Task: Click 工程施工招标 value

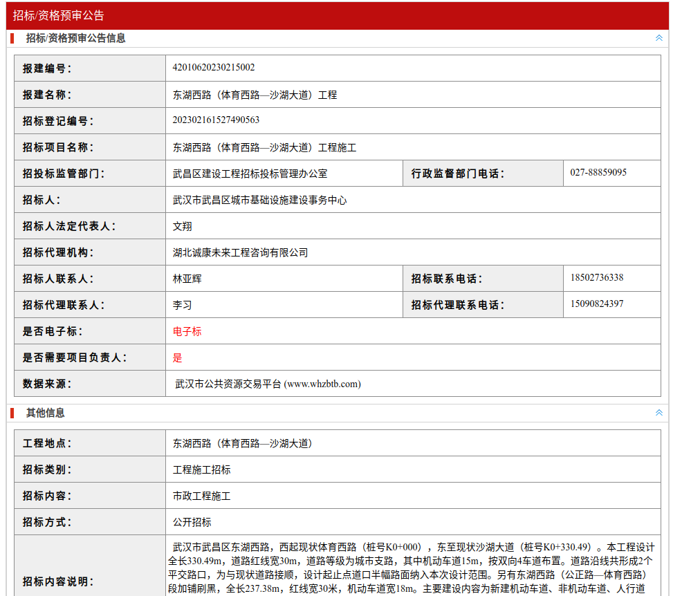Action: coord(201,470)
